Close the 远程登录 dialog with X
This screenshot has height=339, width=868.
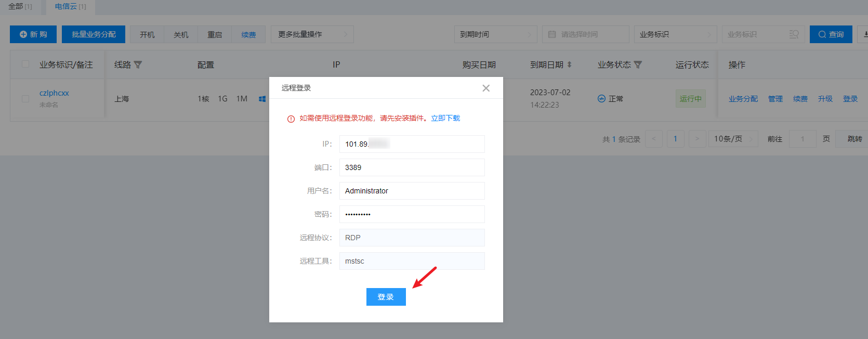pyautogui.click(x=486, y=88)
